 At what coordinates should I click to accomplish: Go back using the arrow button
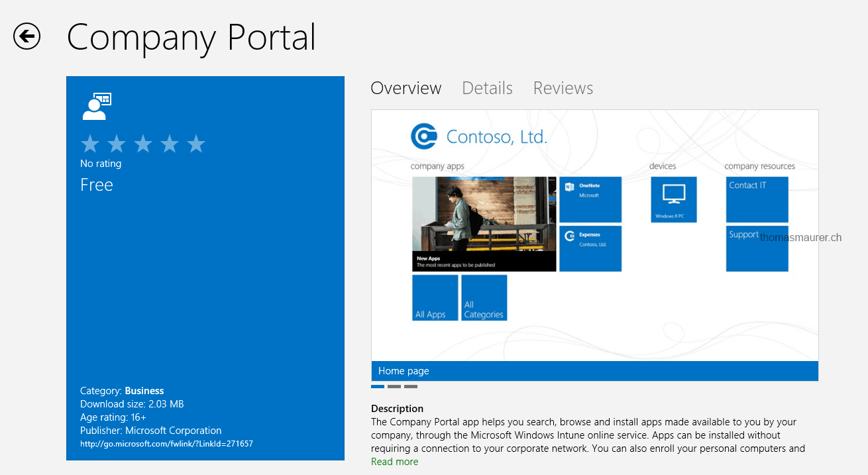(x=27, y=36)
